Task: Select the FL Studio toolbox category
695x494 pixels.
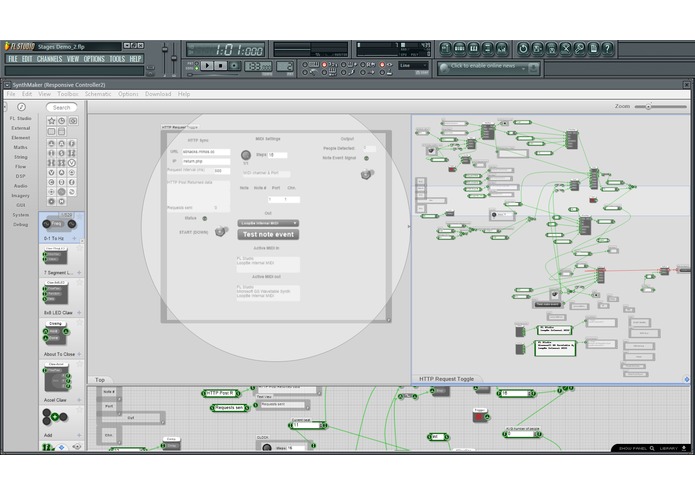Action: pyautogui.click(x=20, y=118)
